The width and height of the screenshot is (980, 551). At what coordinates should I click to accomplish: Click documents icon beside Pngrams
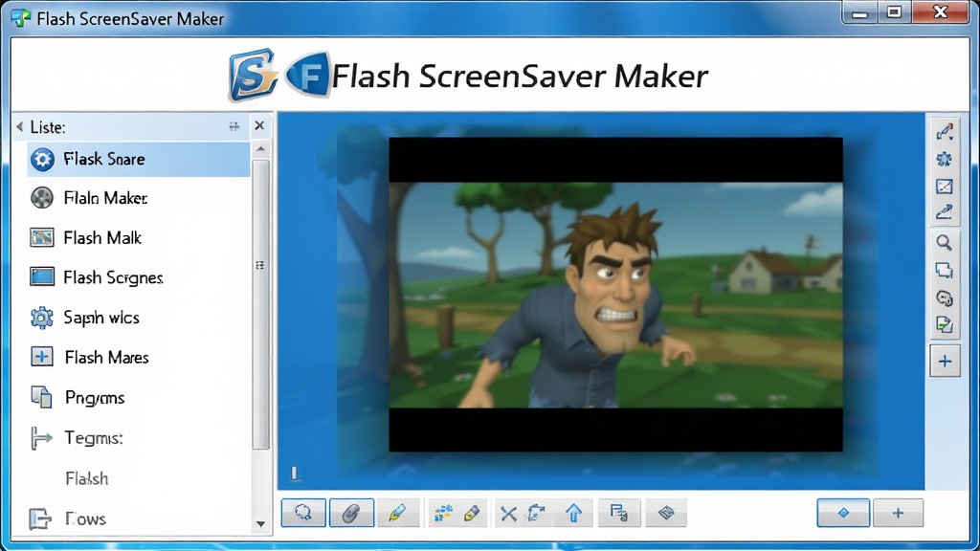(42, 397)
